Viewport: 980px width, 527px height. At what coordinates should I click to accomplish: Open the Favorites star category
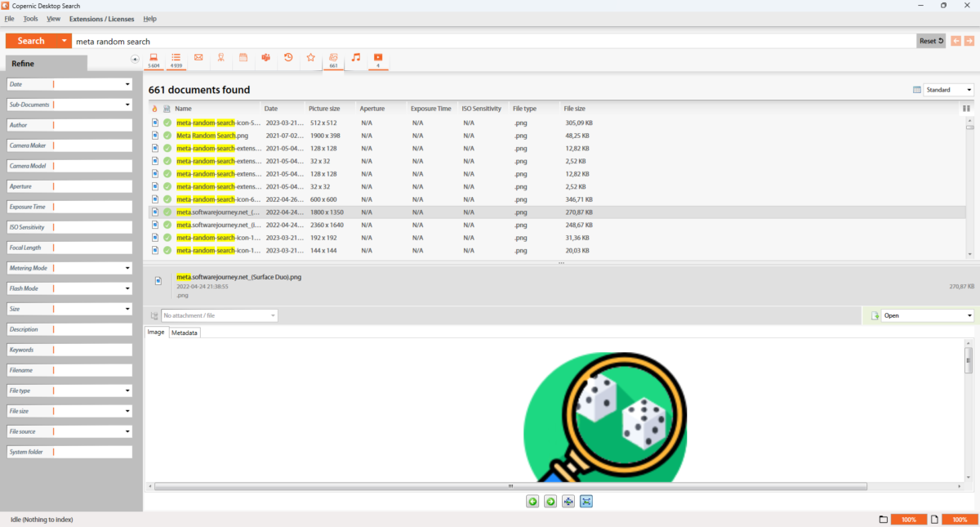pos(310,58)
